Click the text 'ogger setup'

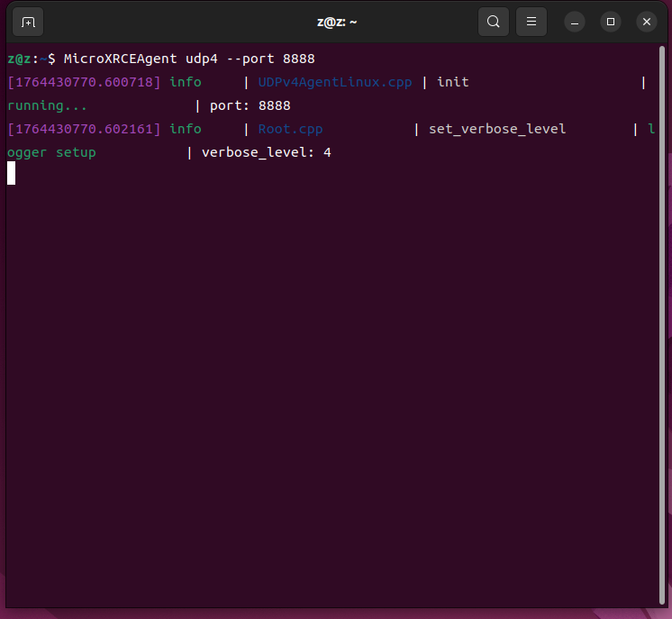click(x=51, y=152)
